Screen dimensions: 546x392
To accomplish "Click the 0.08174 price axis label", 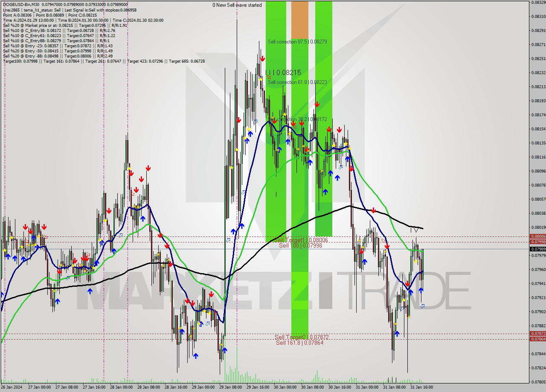I will coord(539,115).
